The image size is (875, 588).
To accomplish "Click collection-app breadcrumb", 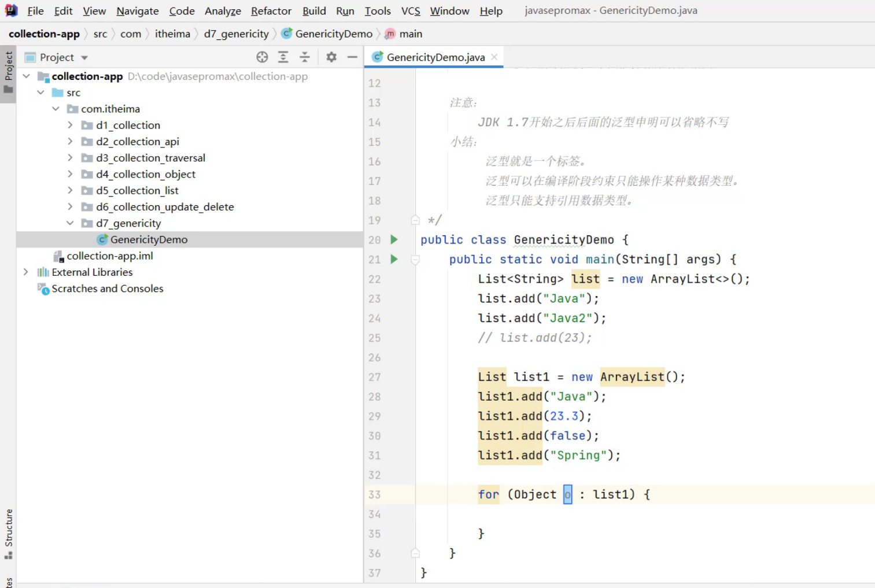I will (44, 34).
